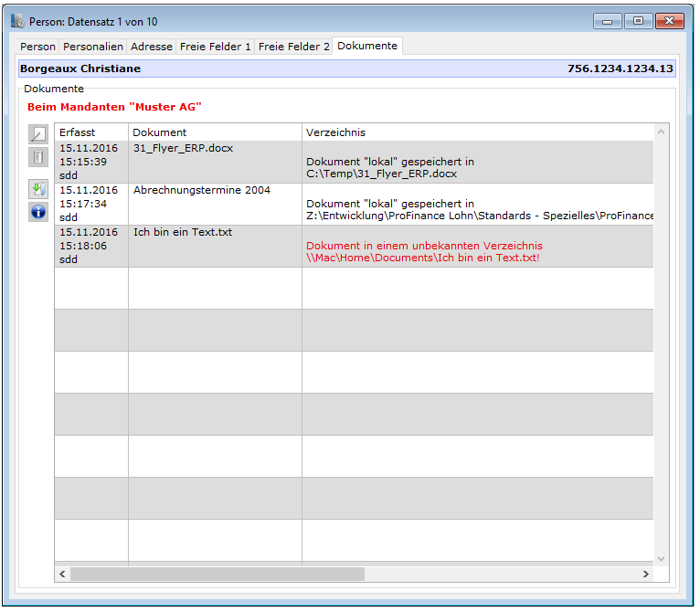Click the delete document trash icon
Screen dimensions: 700x612
click(x=37, y=157)
